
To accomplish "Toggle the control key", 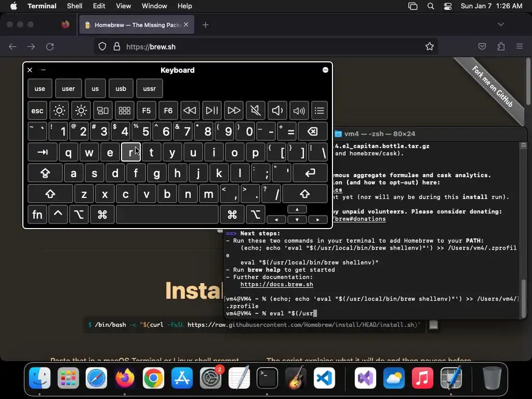I will coord(58,215).
